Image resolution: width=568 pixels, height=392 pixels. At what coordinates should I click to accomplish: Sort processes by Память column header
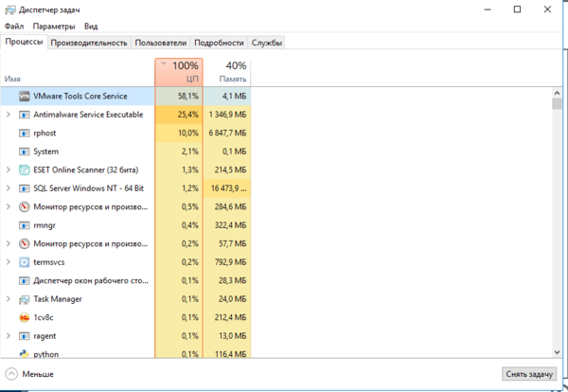coord(227,72)
